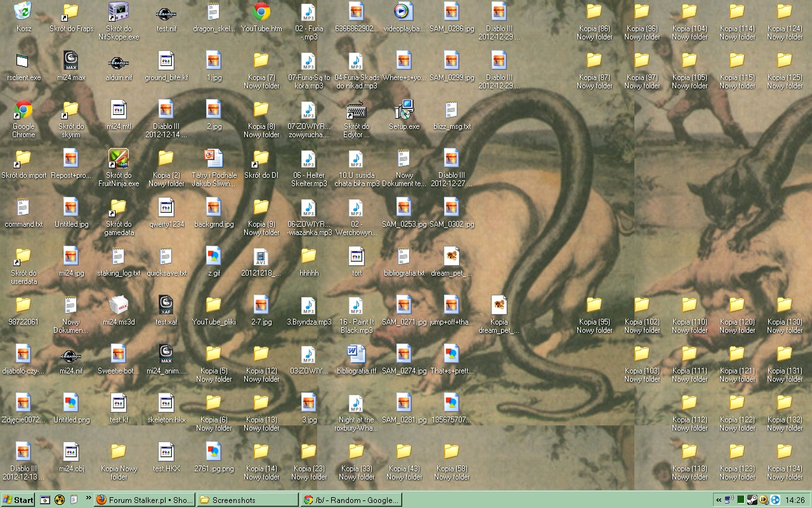Screen dimensions: 812x508
Task: Expand the Quick Launch overflow chevron
Action: pyautogui.click(x=88, y=499)
